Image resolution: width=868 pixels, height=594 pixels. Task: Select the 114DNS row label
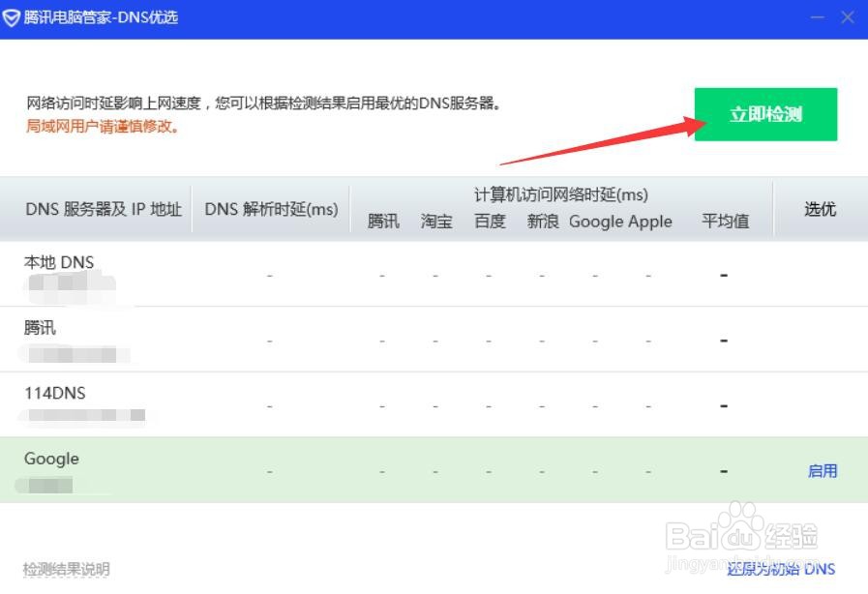(x=55, y=393)
